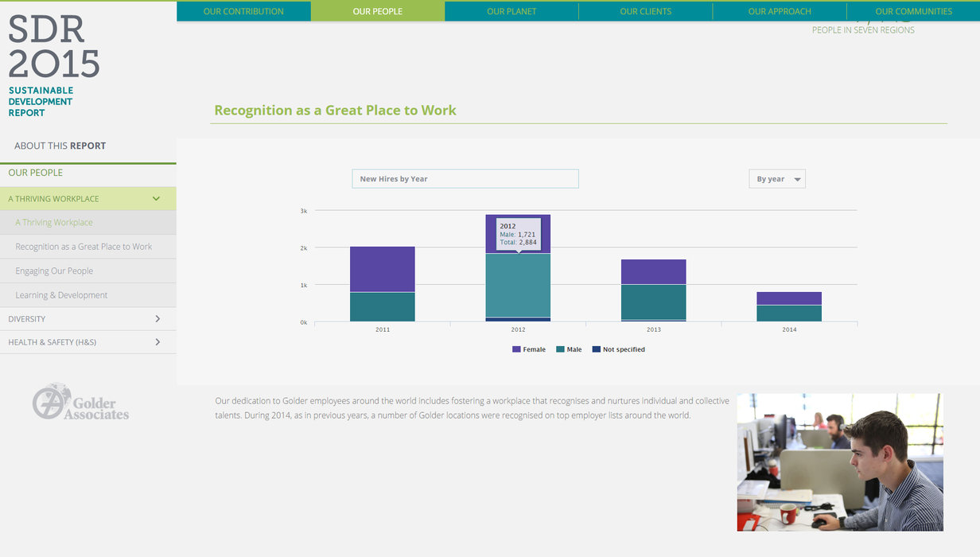This screenshot has height=557, width=980.
Task: Click the employee at computer photo
Action: coord(839,462)
